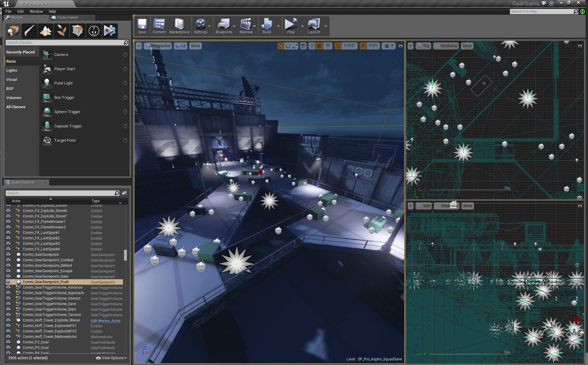This screenshot has height=365, width=588.
Task: Click Show in the perspective viewport
Action: 196,46
